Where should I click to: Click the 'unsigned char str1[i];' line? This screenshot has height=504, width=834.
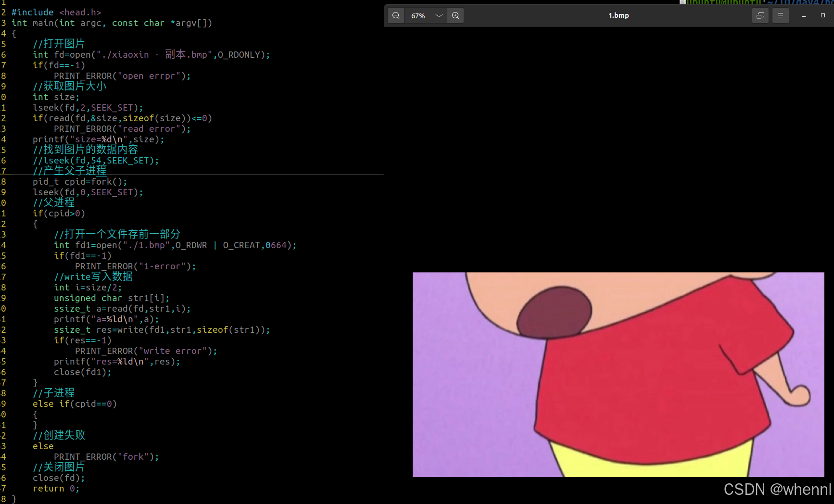coord(112,298)
